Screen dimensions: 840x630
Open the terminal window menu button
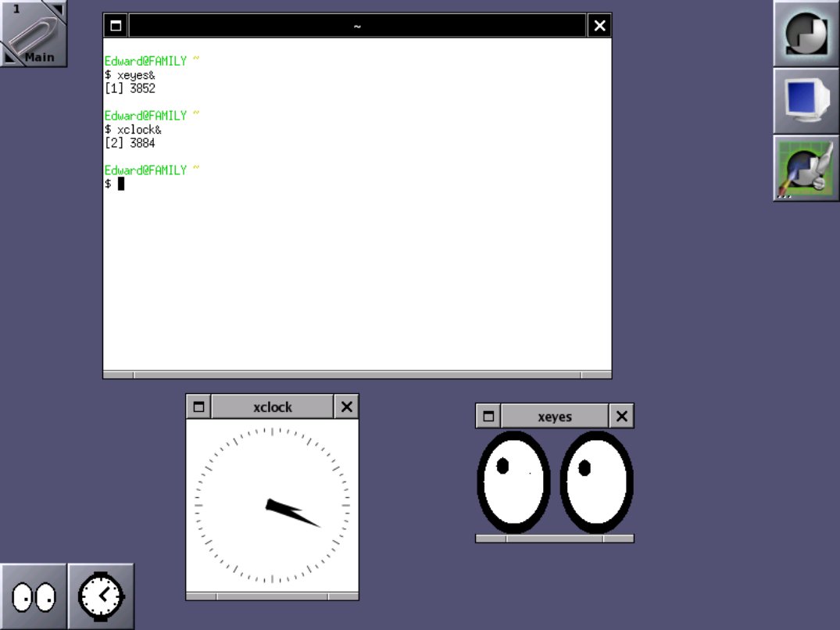point(114,25)
